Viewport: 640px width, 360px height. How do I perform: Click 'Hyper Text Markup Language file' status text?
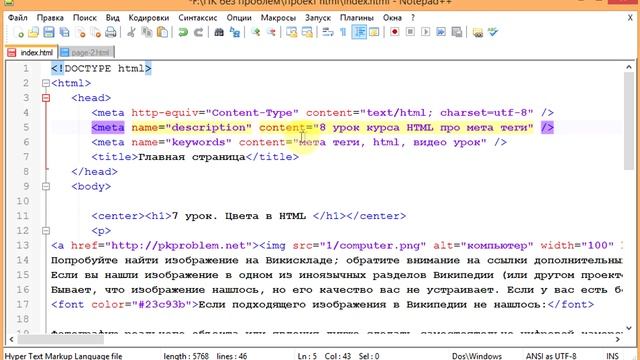pos(63,356)
